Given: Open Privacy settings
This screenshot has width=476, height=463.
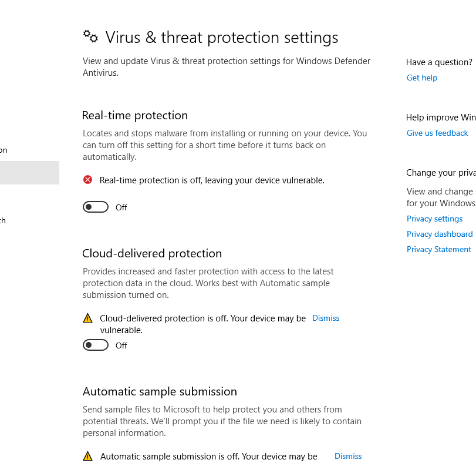Looking at the screenshot, I should [x=434, y=219].
